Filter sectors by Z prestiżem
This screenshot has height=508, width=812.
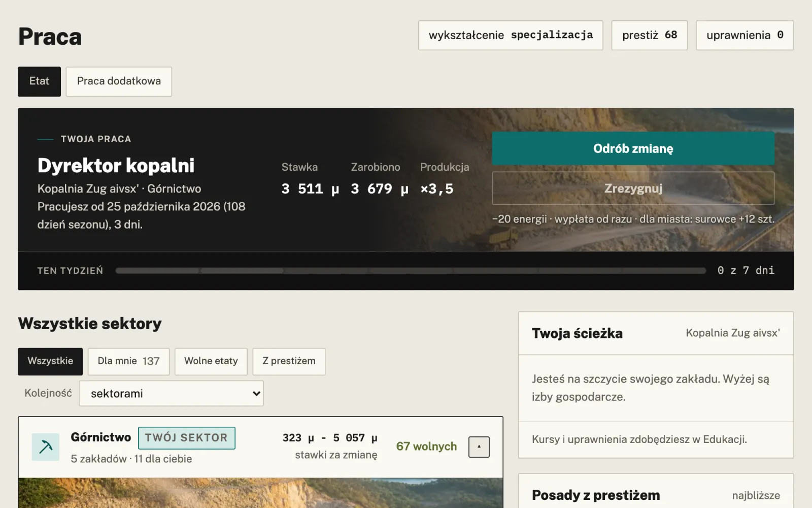289,361
